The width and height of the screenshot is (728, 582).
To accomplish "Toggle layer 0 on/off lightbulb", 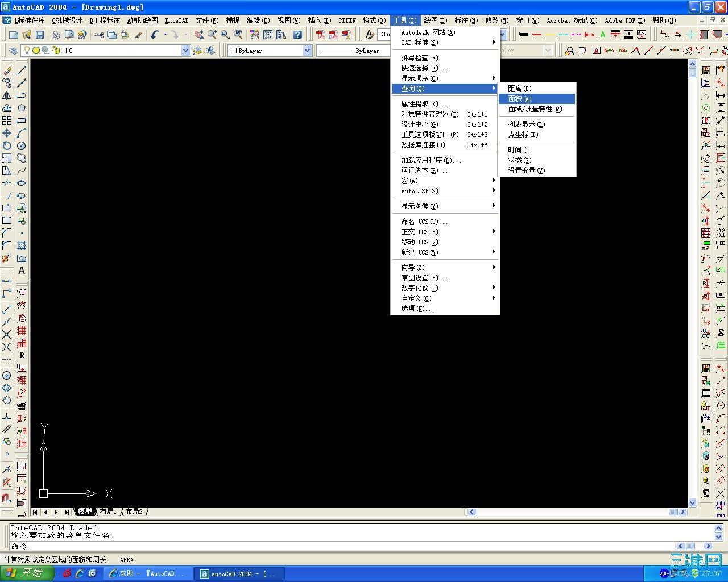I will point(27,51).
